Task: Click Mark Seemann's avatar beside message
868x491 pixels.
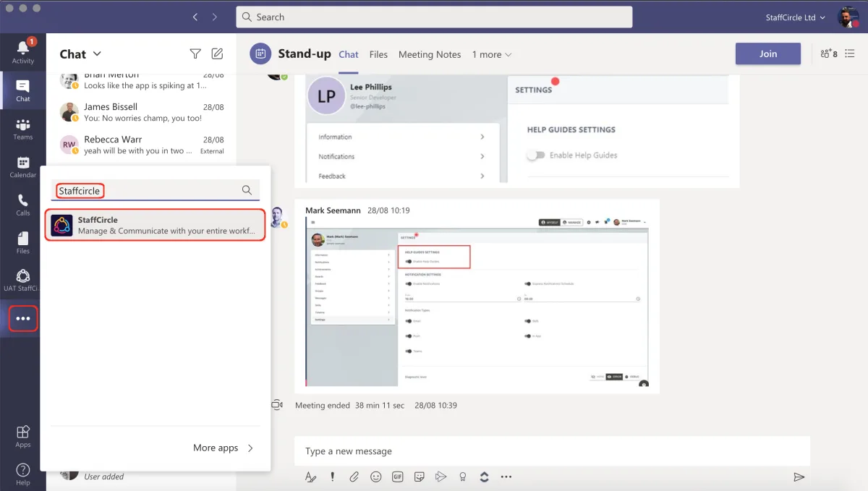Action: (x=278, y=216)
